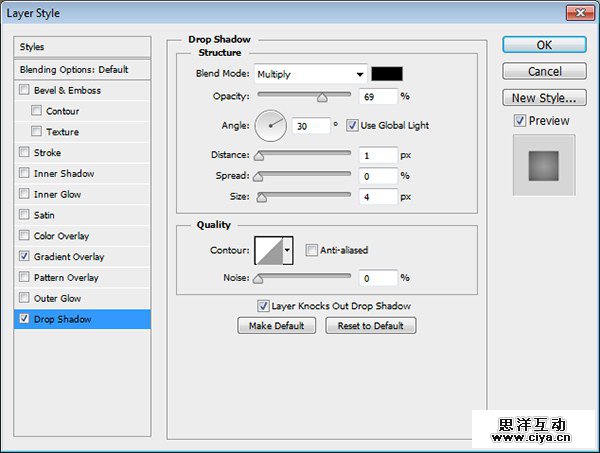The width and height of the screenshot is (600, 453).
Task: Click the angle dial control
Action: pyautogui.click(x=271, y=126)
